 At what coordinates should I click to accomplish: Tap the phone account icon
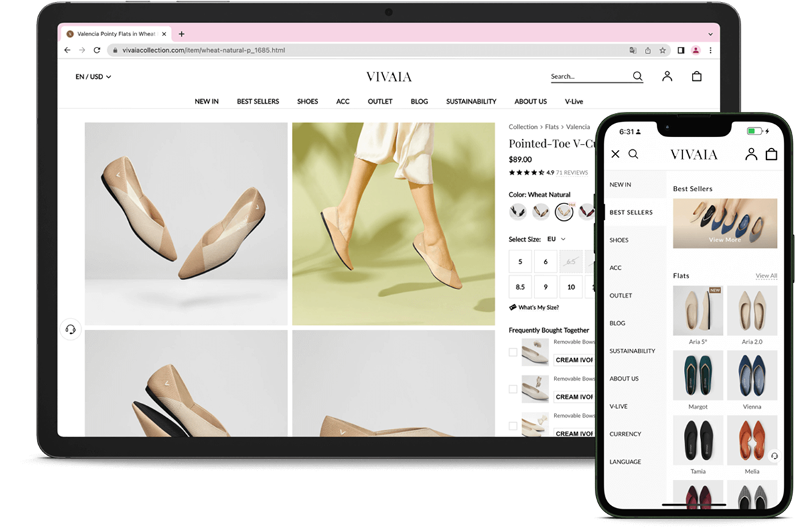click(751, 154)
